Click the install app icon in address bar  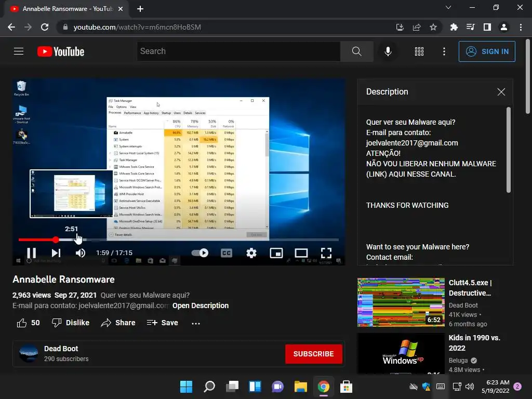(400, 27)
